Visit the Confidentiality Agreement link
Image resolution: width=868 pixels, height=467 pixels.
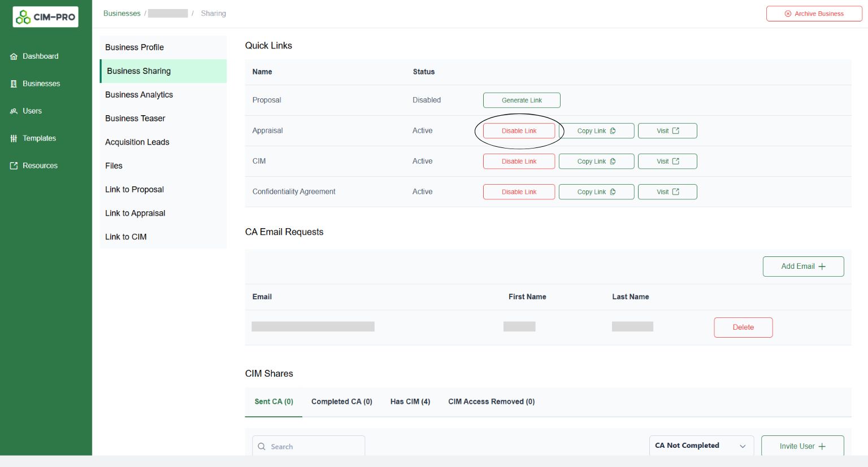pos(667,191)
